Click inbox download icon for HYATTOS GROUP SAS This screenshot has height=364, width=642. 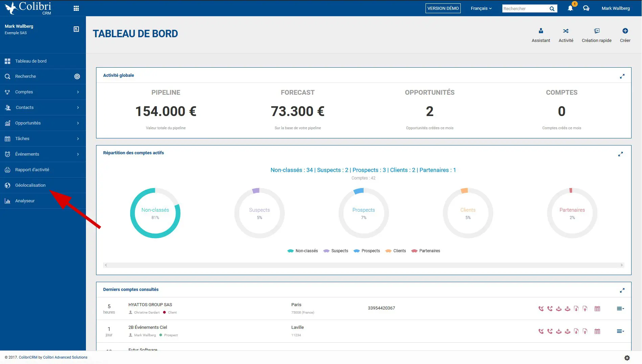[559, 309]
